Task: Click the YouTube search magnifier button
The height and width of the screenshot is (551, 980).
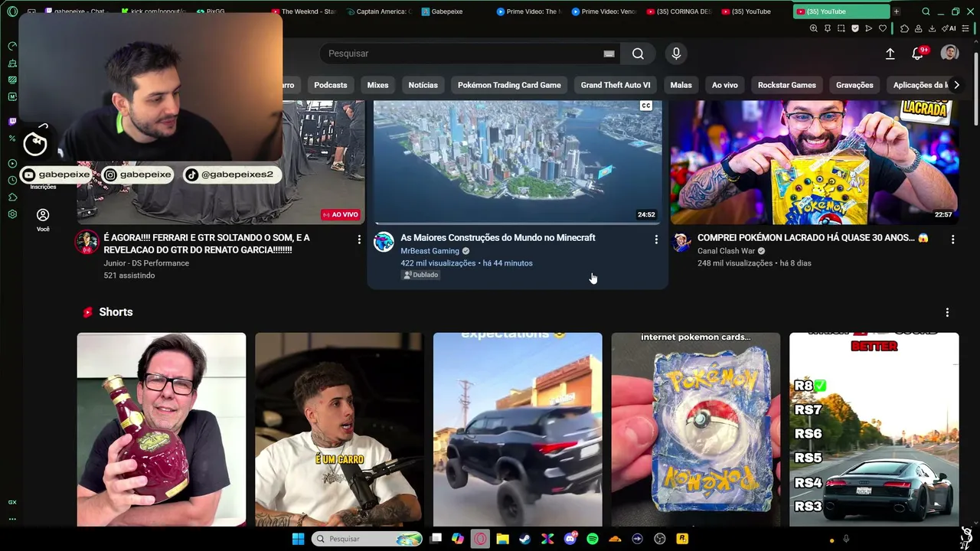Action: (x=638, y=54)
